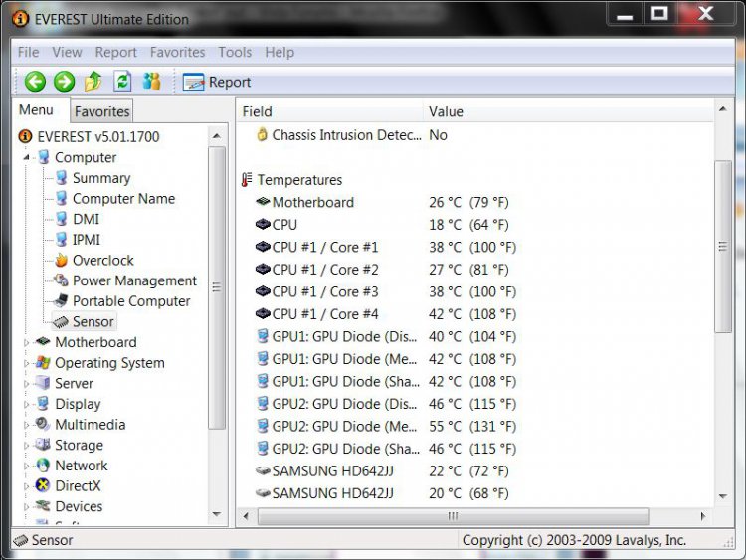Image resolution: width=746 pixels, height=560 pixels.
Task: Open the File menu
Action: (28, 52)
